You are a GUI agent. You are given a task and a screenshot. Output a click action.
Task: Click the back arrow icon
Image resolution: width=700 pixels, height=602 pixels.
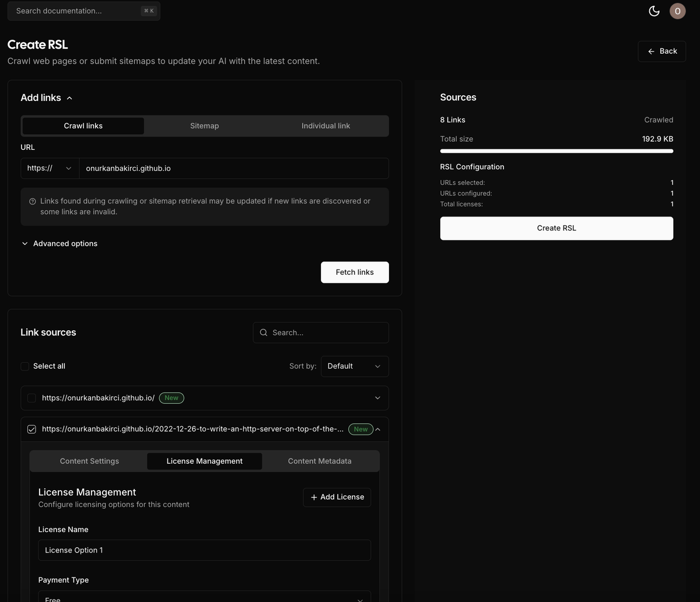tap(650, 51)
